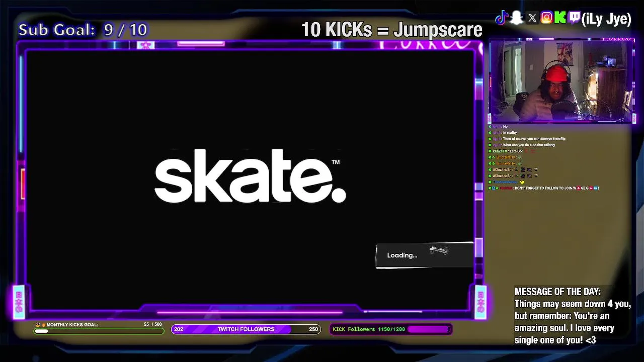Click "Then of course you can" chat message
This screenshot has width=644, height=362.
coord(534,139)
